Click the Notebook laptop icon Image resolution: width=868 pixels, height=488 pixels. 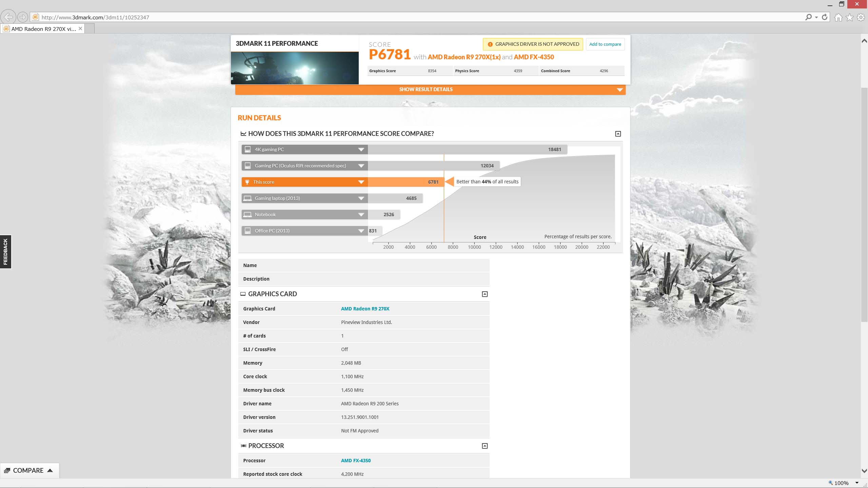tap(248, 215)
